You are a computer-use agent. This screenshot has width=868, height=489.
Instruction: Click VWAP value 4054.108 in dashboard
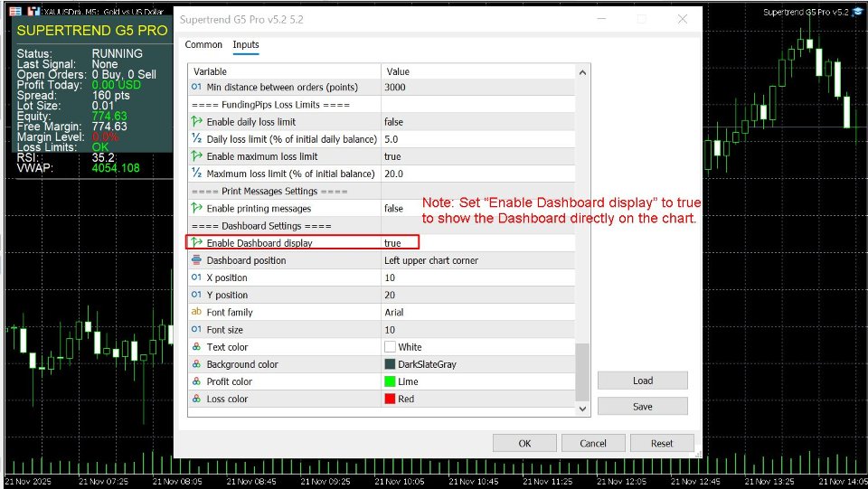(x=116, y=168)
